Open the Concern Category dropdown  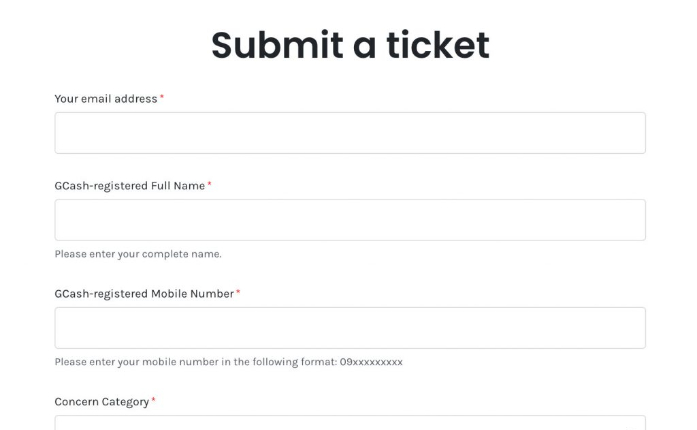pos(349,423)
